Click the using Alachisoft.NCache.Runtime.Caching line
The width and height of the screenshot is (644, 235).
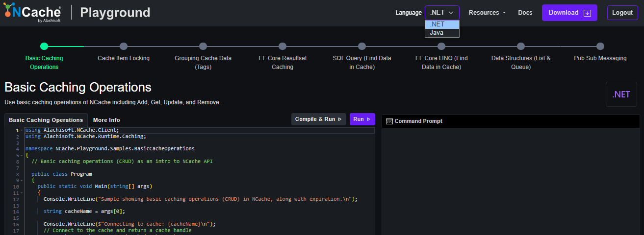86,136
